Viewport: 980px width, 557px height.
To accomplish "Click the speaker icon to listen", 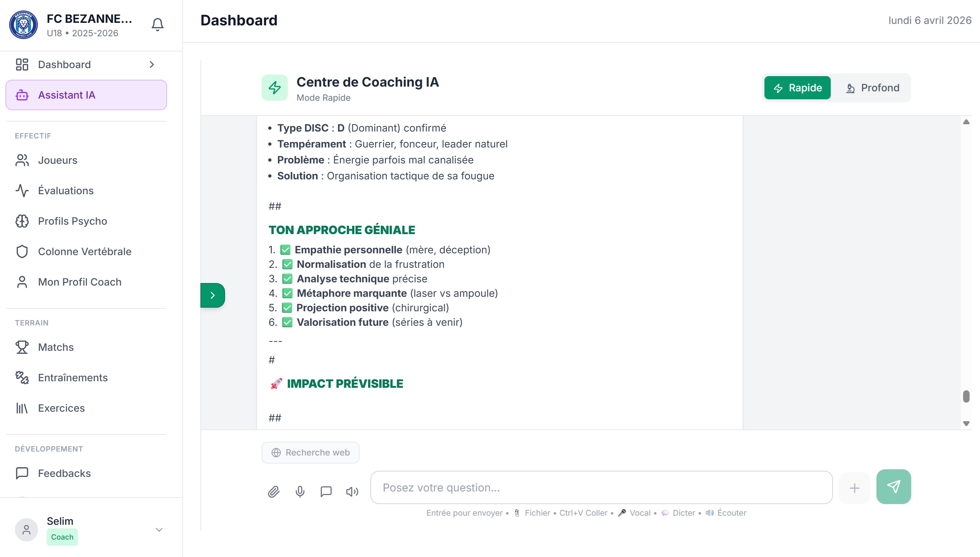I will 352,491.
